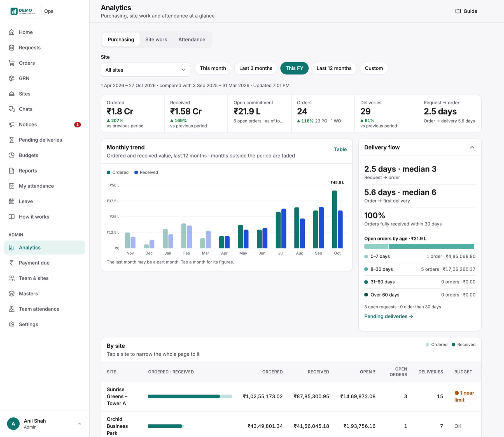The width and height of the screenshot is (504, 437).
Task: Click the Guide book icon in the header
Action: 458,11
